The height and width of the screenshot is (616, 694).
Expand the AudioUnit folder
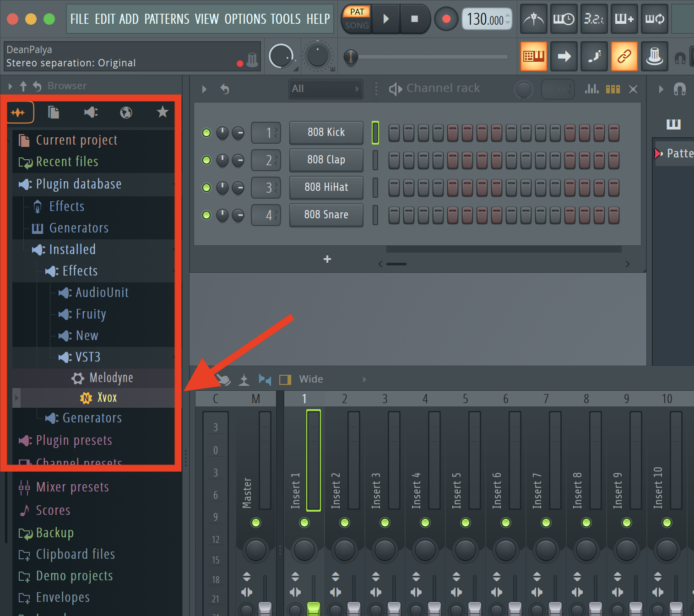(x=93, y=292)
